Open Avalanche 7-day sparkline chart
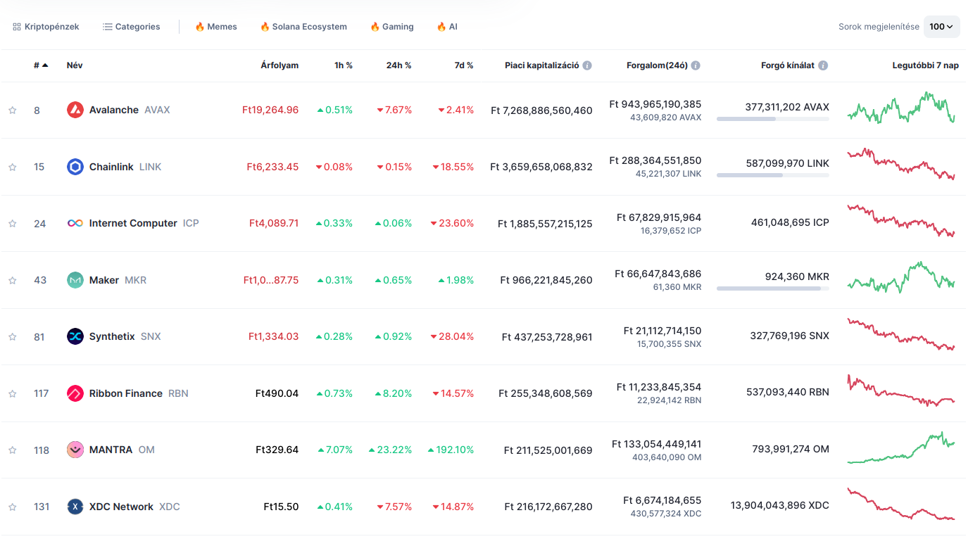The width and height of the screenshot is (980, 539). (x=902, y=108)
